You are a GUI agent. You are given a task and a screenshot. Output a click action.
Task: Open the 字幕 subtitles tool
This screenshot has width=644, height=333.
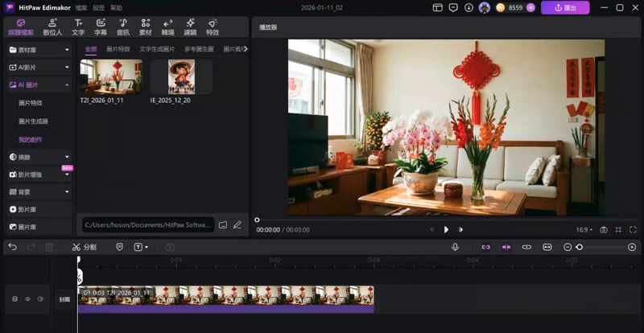pyautogui.click(x=101, y=27)
